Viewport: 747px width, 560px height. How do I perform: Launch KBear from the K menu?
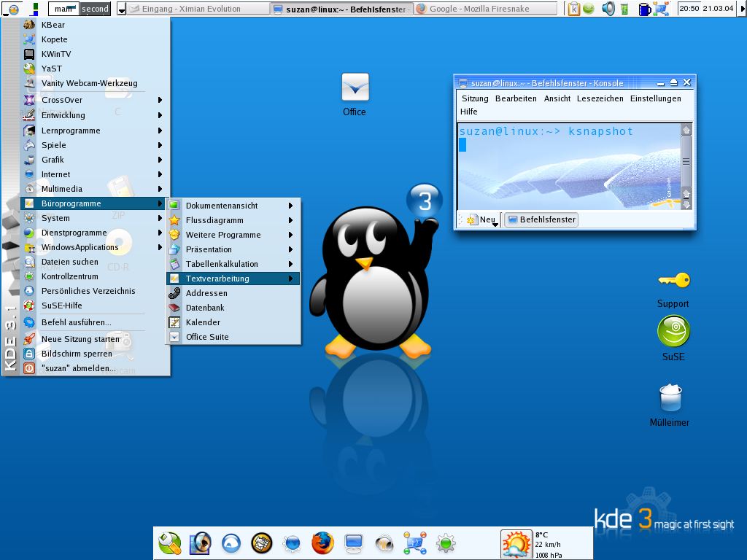pos(96,25)
